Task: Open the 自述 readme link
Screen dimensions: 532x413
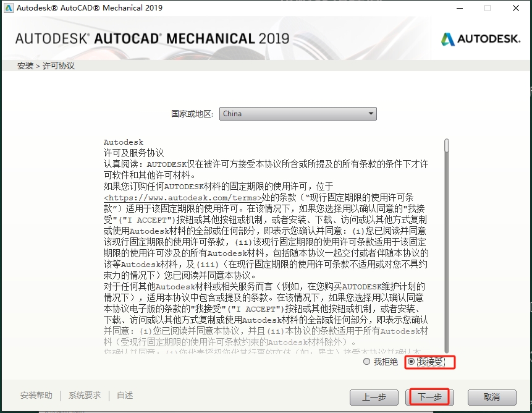Action: (x=125, y=396)
